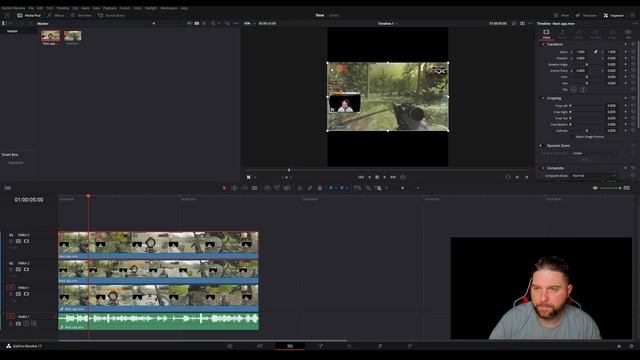This screenshot has height=360, width=640.
Task: Select the Selection Mode arrow tool
Action: pyautogui.click(x=224, y=188)
